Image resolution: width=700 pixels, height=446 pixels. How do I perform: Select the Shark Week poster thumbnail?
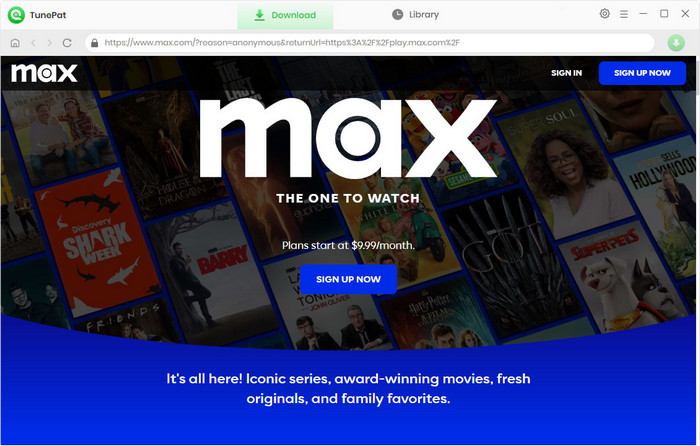97,240
